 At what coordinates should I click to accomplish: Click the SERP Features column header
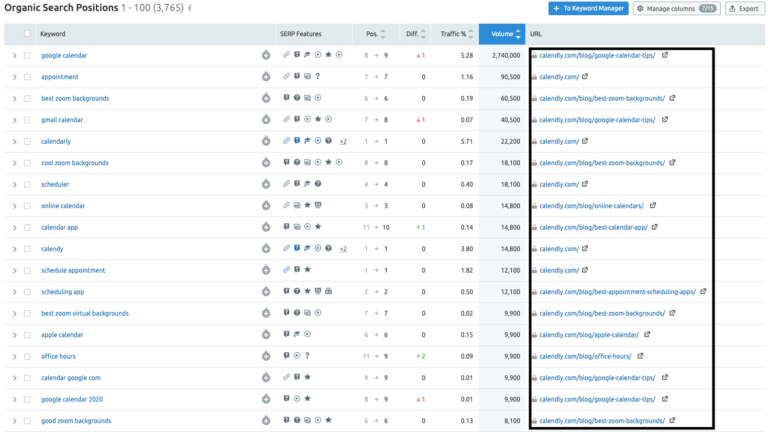(301, 34)
